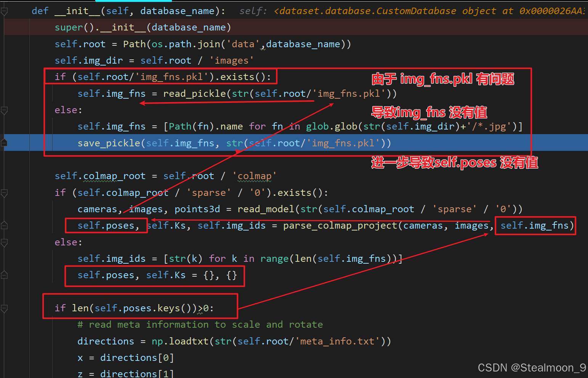Click the if (self.root/'img_fns.pkl').exists(): line
This screenshot has width=588, height=378.
(x=163, y=77)
